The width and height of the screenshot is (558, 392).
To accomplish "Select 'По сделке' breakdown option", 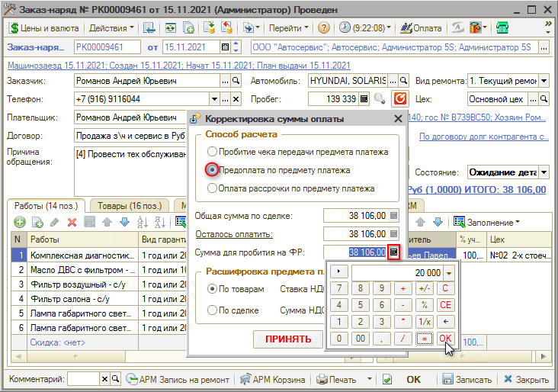I will point(213,310).
